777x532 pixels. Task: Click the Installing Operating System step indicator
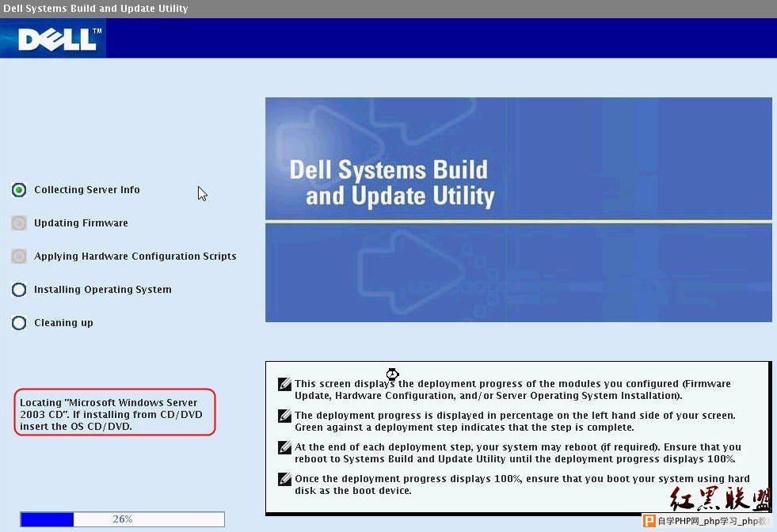point(19,289)
